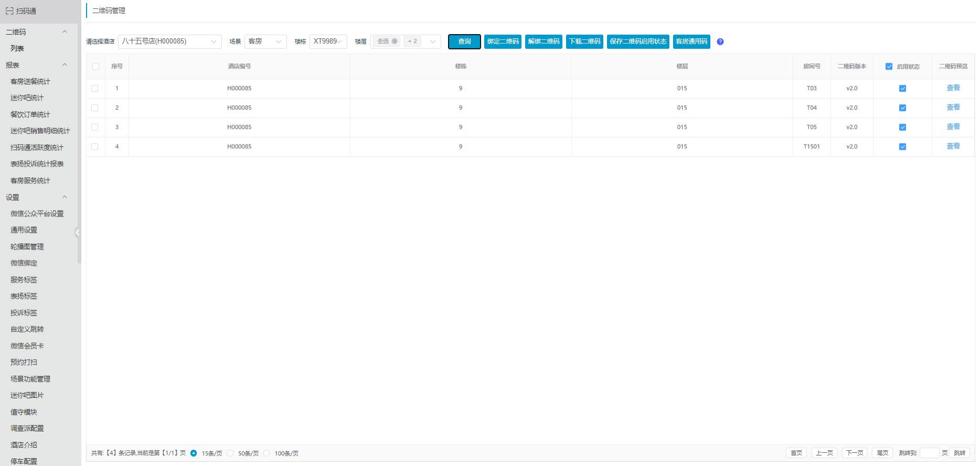Open the hotel selection dropdown

169,41
